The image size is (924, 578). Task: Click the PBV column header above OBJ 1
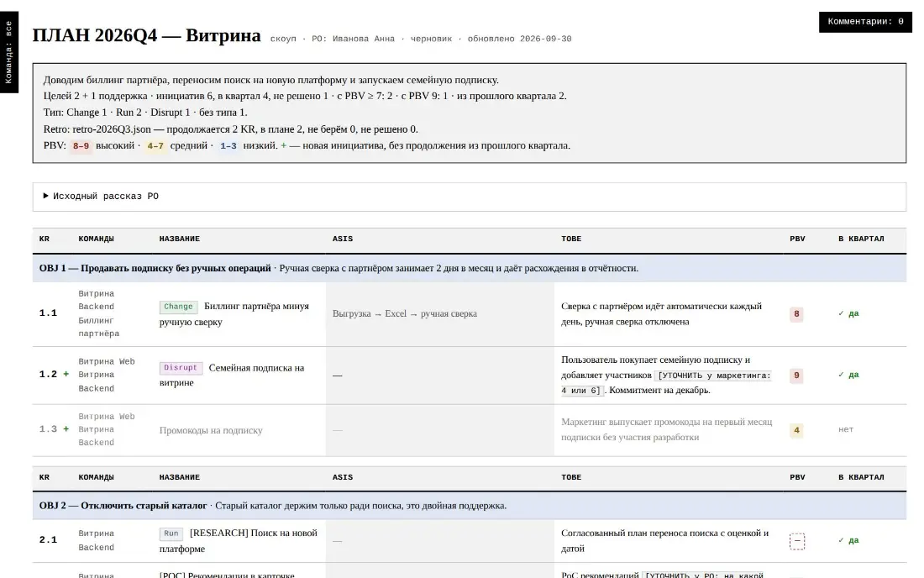[x=797, y=239]
